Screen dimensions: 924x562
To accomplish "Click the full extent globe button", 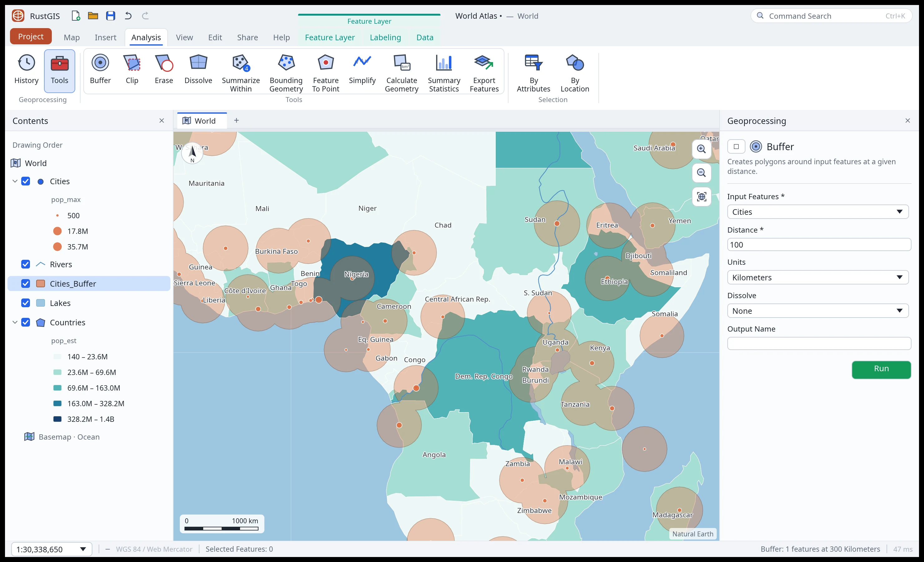I will point(701,197).
